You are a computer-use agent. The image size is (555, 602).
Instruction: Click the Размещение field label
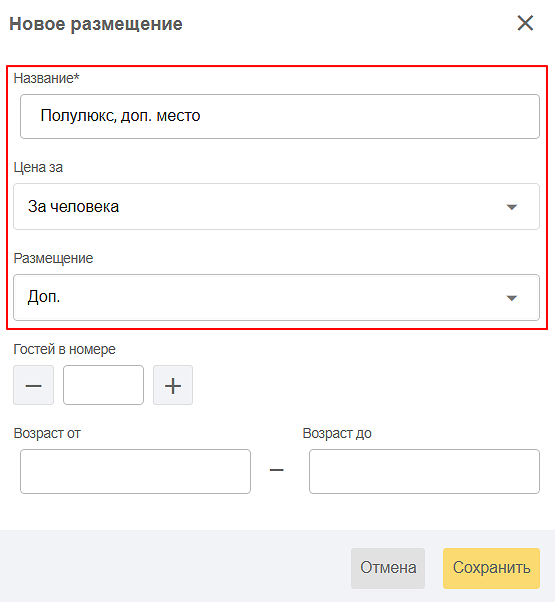[x=53, y=258]
